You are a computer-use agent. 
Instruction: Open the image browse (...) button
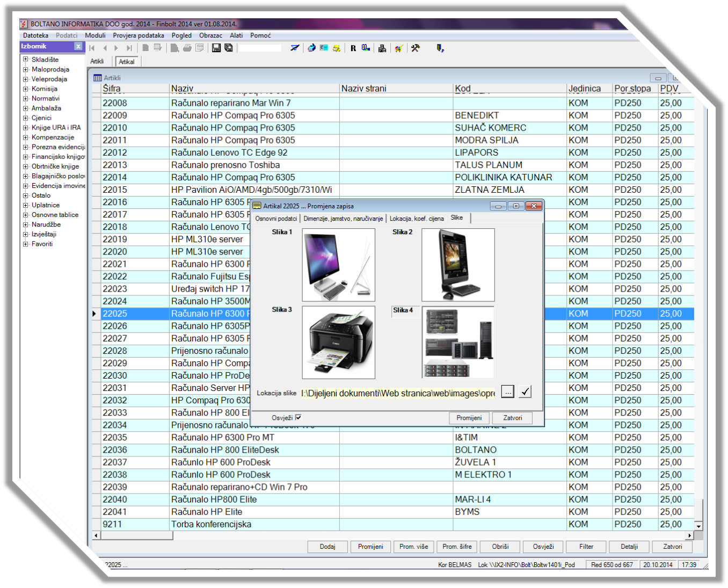pyautogui.click(x=507, y=392)
